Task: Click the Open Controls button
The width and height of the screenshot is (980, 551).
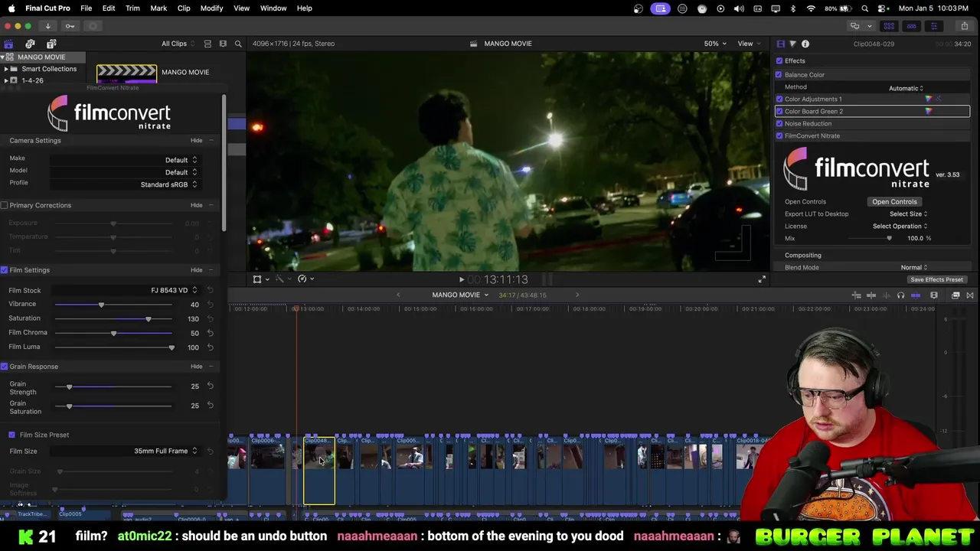Action: 894,202
